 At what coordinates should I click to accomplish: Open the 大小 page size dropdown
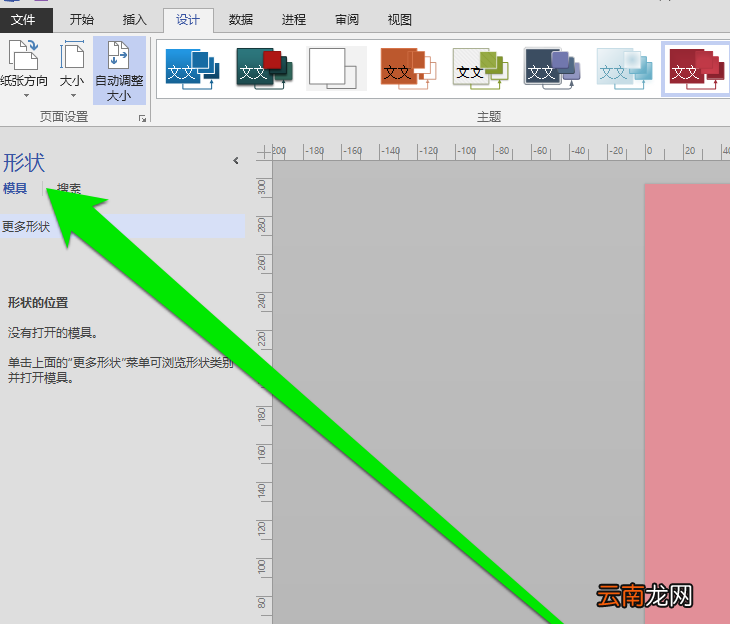point(72,70)
